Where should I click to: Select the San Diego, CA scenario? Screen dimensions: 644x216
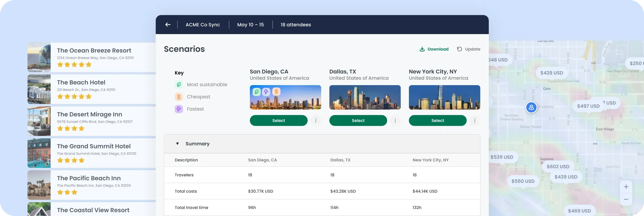[279, 121]
